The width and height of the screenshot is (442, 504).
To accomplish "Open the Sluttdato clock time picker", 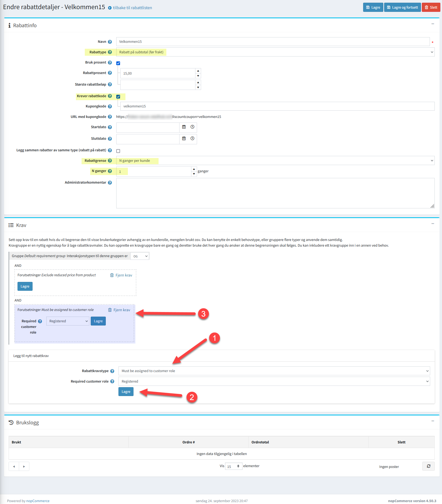I will (192, 139).
